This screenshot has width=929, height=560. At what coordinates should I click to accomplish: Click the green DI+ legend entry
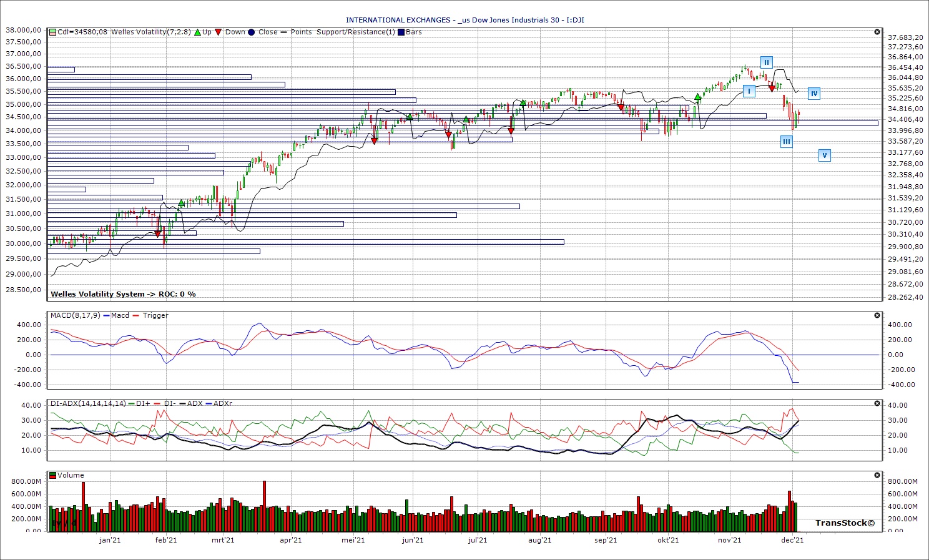[139, 403]
